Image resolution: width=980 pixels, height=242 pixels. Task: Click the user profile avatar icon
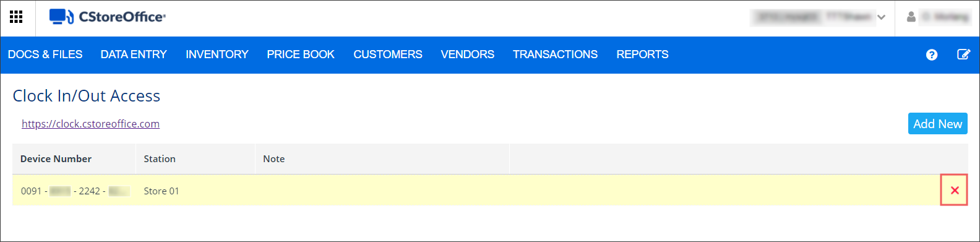(911, 17)
